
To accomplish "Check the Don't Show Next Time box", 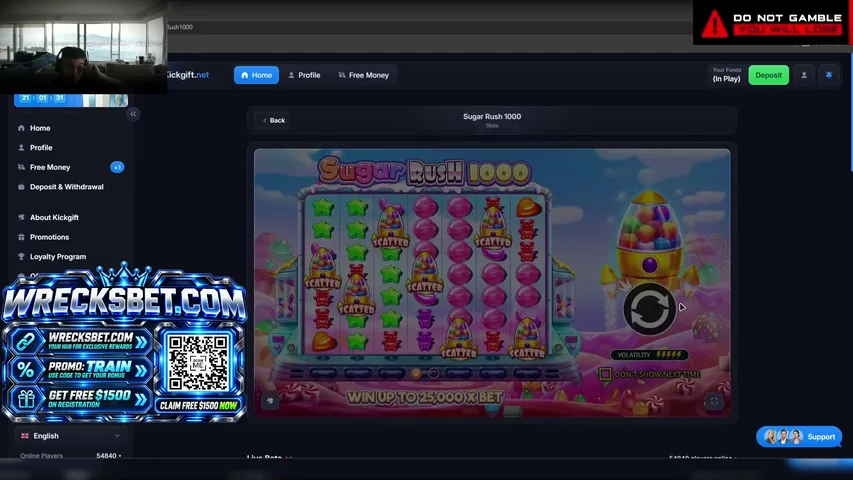I will click(x=604, y=374).
